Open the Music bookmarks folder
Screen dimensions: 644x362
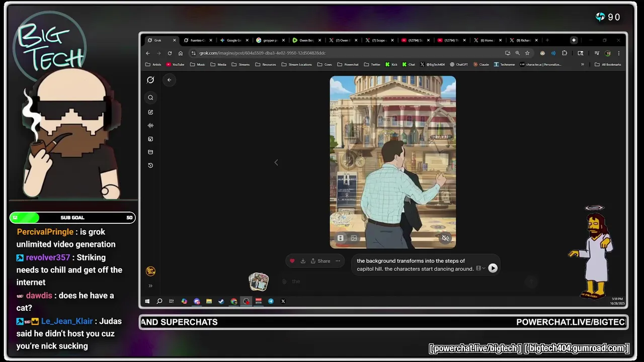click(x=197, y=64)
